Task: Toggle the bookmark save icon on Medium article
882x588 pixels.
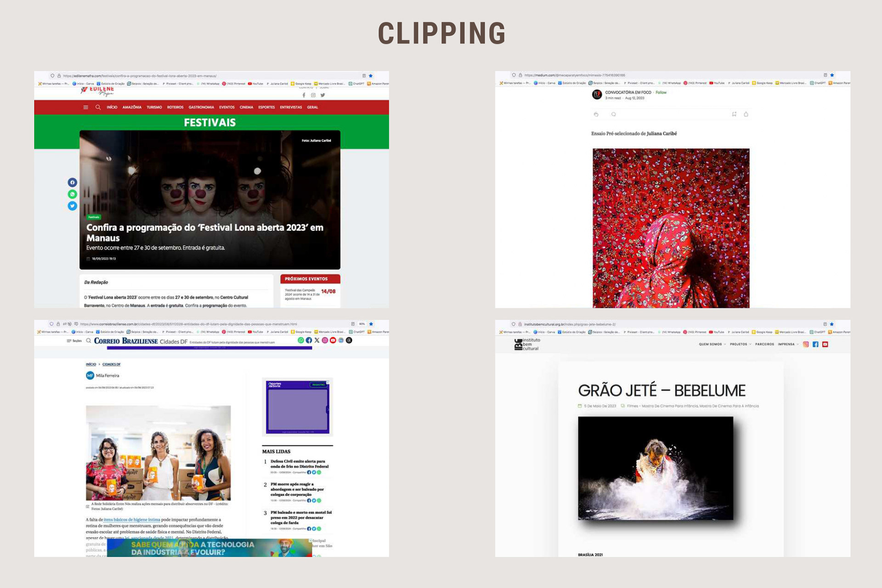Action: tap(734, 114)
